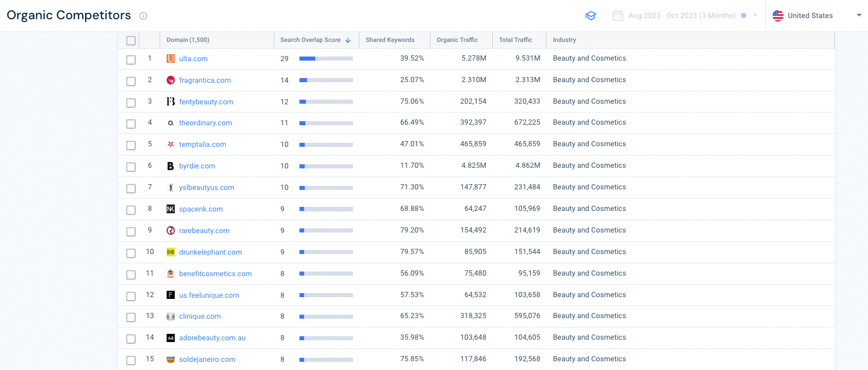Screen dimensions: 868x370
Task: Sort by Organic Traffic column header
Action: pos(457,40)
